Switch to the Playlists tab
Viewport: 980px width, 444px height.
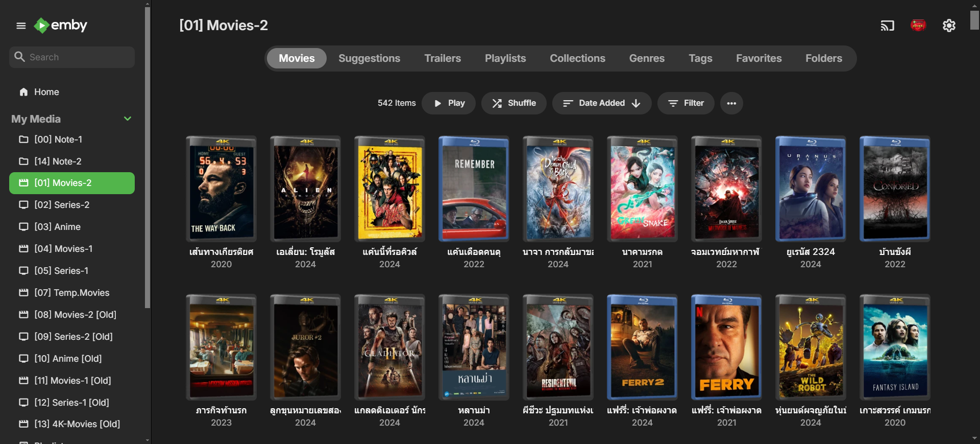point(505,58)
